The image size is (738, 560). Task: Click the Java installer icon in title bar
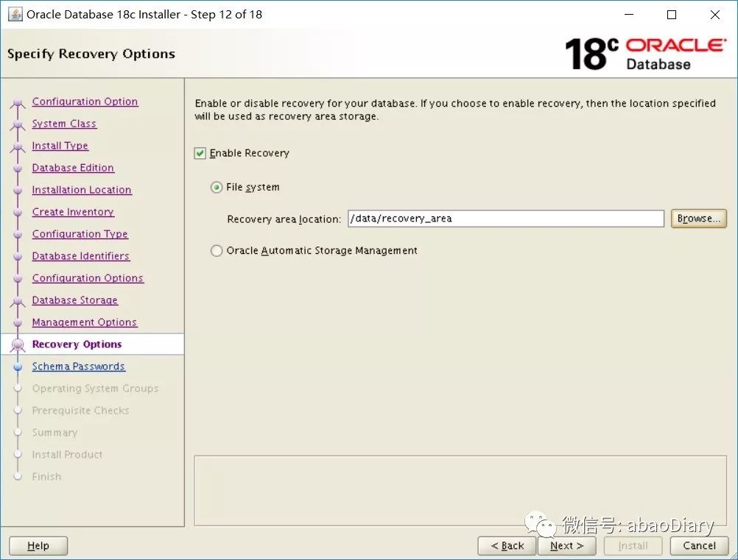15,15
